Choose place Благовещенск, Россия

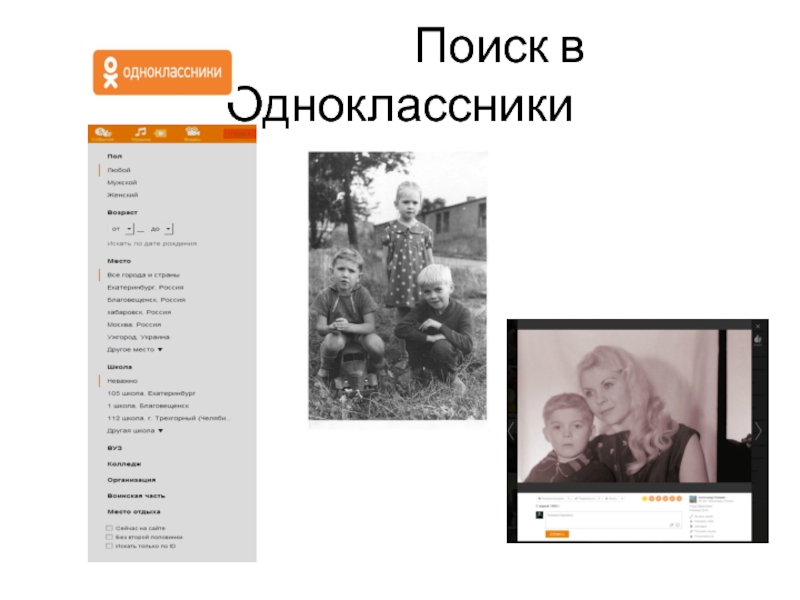coord(146,300)
